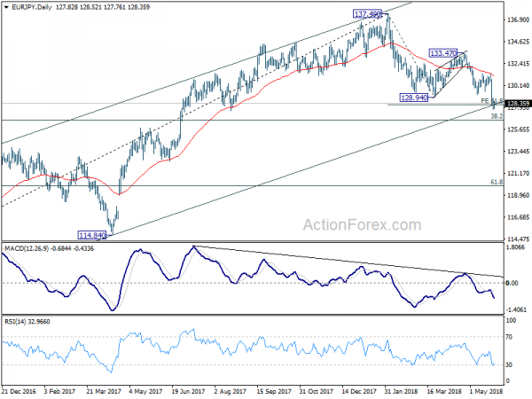Click the ActionForex.com watermark
This screenshot has width=532, height=399.
click(362, 225)
